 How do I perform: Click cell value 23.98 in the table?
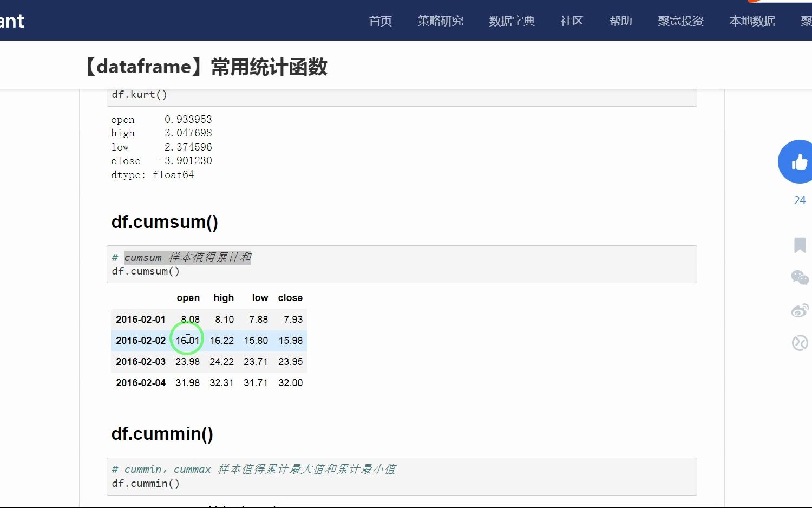pyautogui.click(x=187, y=362)
